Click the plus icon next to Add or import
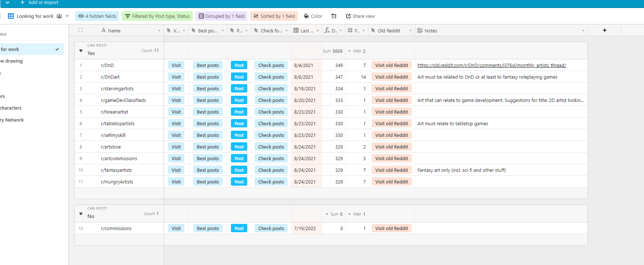This screenshot has height=265, width=644. [x=23, y=2]
